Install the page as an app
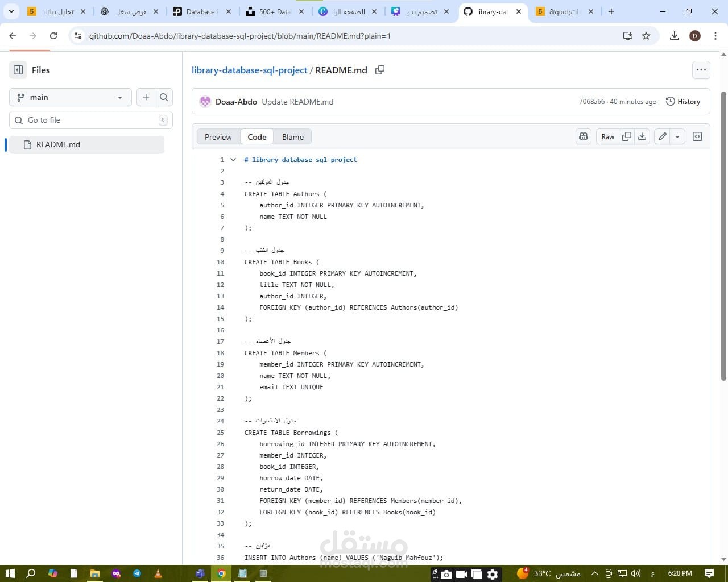Image resolution: width=728 pixels, height=582 pixels. (x=628, y=36)
